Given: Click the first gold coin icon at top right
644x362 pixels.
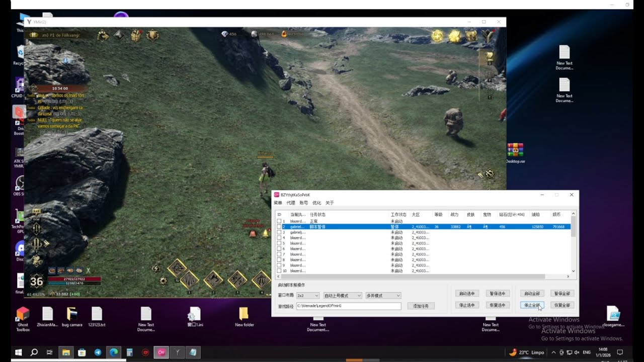Looking at the screenshot, I should (438, 36).
